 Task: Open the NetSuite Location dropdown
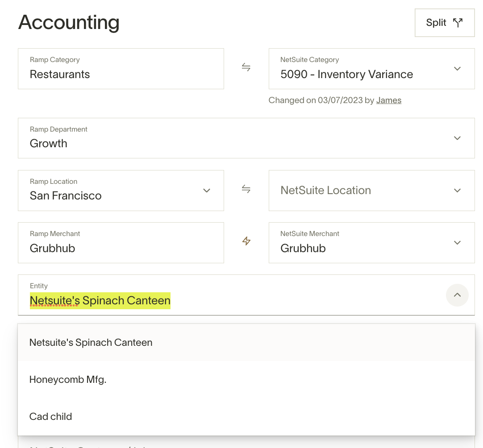pyautogui.click(x=371, y=191)
